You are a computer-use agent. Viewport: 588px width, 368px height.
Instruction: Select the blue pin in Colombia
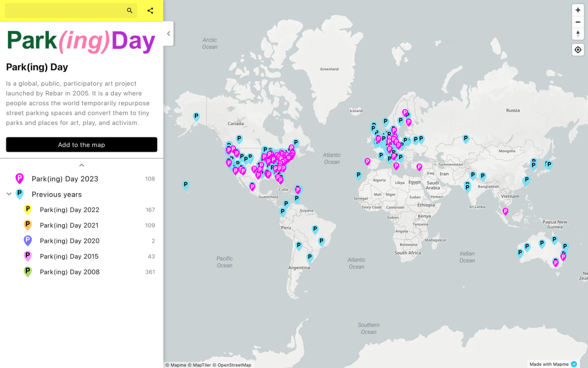click(283, 212)
